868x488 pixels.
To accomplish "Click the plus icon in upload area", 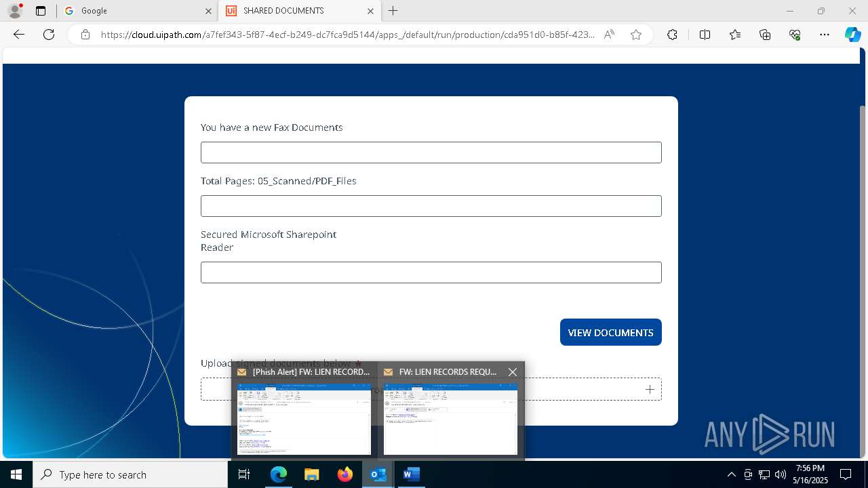I will (650, 389).
